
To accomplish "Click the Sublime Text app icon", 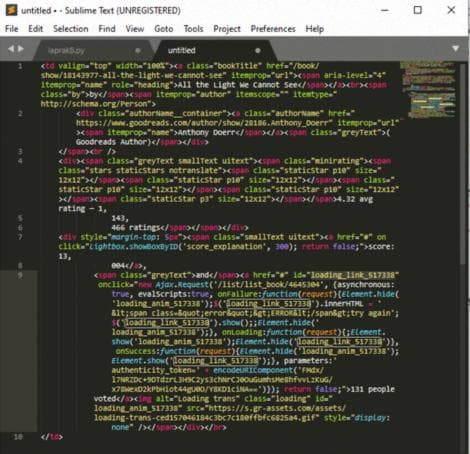I will pos(11,10).
